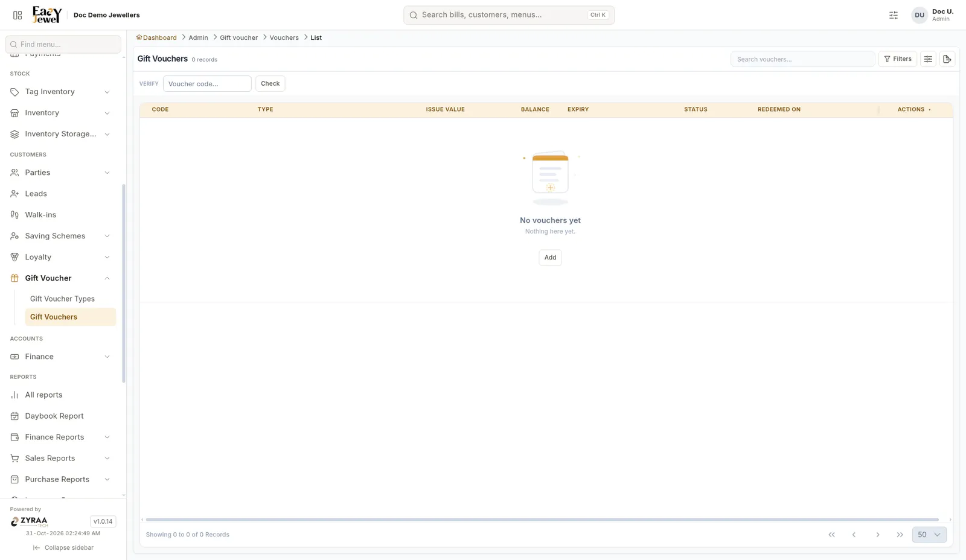
Task: Click the Add voucher button
Action: (x=550, y=258)
